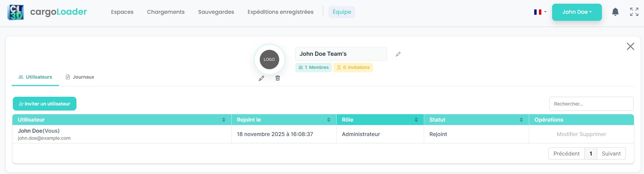Open the French flag language dropdown
This screenshot has width=644, height=174.
click(540, 12)
